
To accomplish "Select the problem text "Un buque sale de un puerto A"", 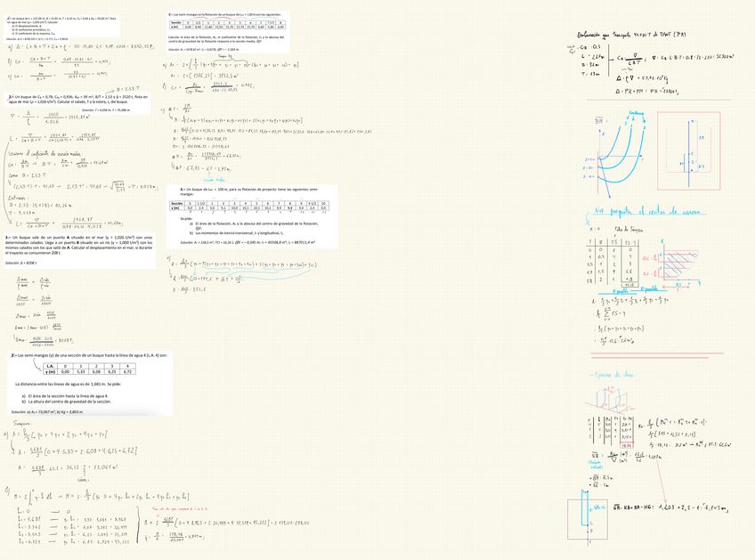I will (x=79, y=250).
